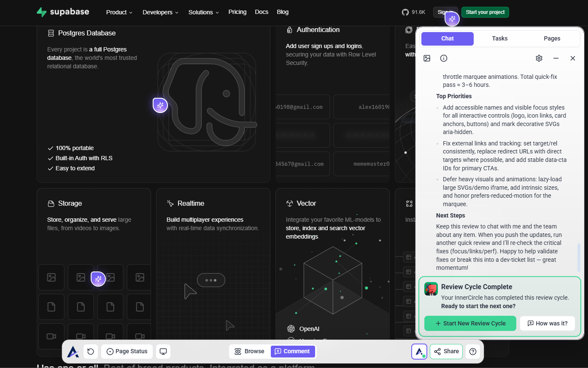
Task: Click the chat panel scrollbar
Action: point(579,257)
